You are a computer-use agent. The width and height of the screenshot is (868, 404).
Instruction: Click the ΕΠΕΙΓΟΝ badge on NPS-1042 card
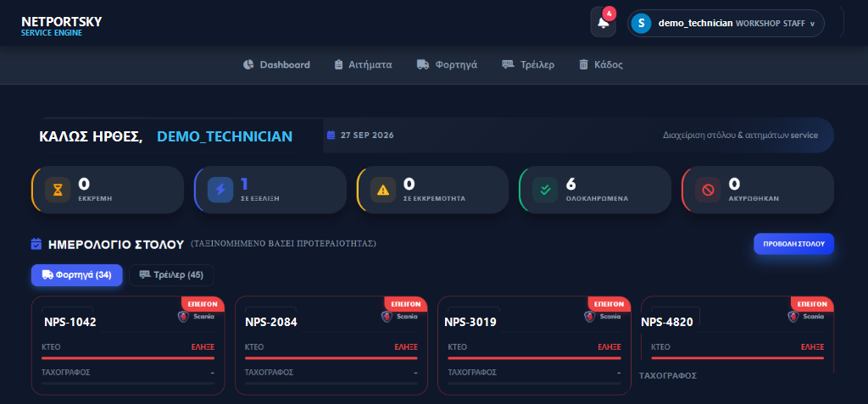pyautogui.click(x=203, y=304)
